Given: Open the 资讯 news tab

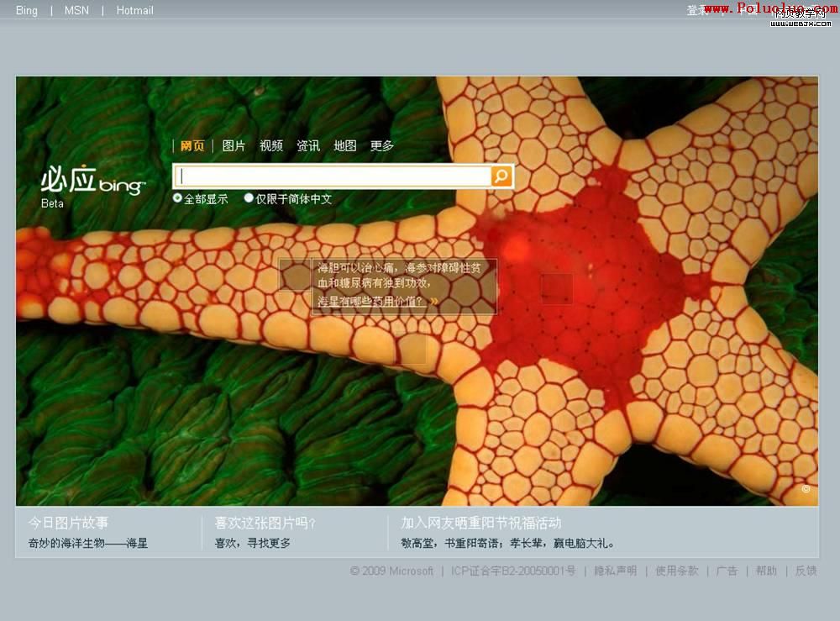Looking at the screenshot, I should click(308, 146).
